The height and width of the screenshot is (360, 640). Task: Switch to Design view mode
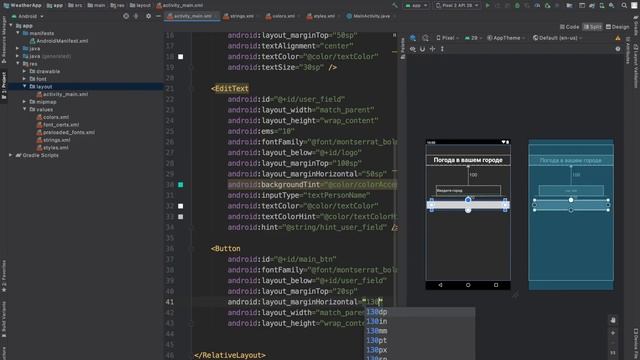click(618, 27)
